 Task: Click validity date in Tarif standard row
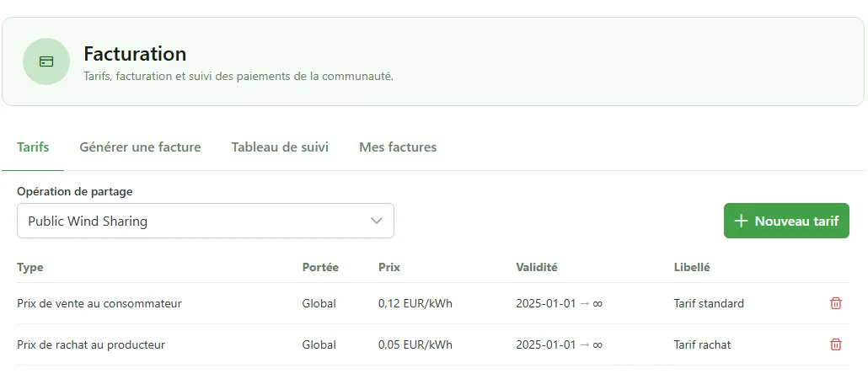559,303
